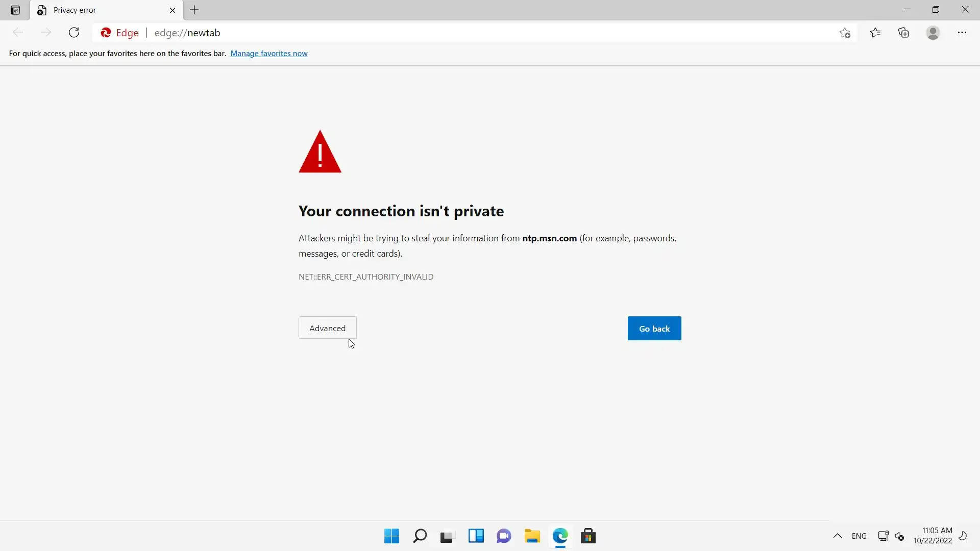Viewport: 980px width, 551px height.
Task: Add this page to favorites star
Action: 845,33
